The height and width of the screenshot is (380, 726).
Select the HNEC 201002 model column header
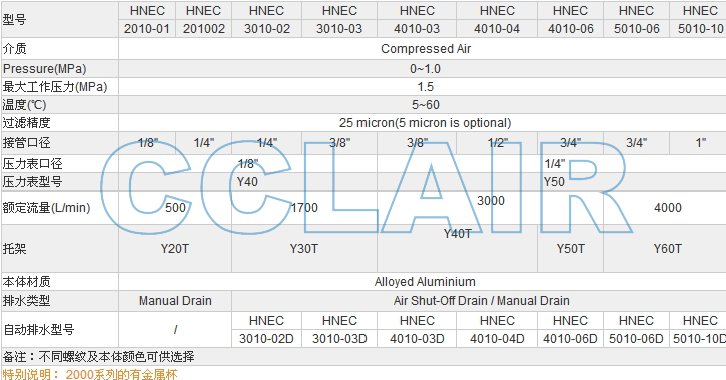(203, 19)
